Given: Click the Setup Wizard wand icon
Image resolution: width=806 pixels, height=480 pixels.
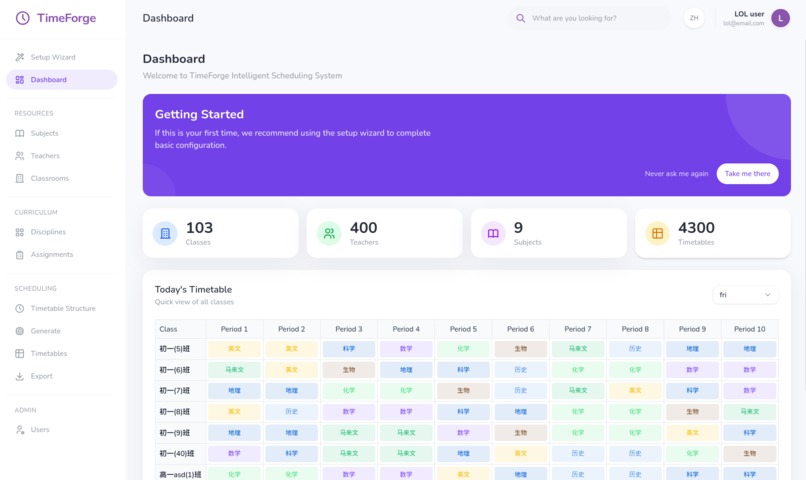Looking at the screenshot, I should (20, 57).
